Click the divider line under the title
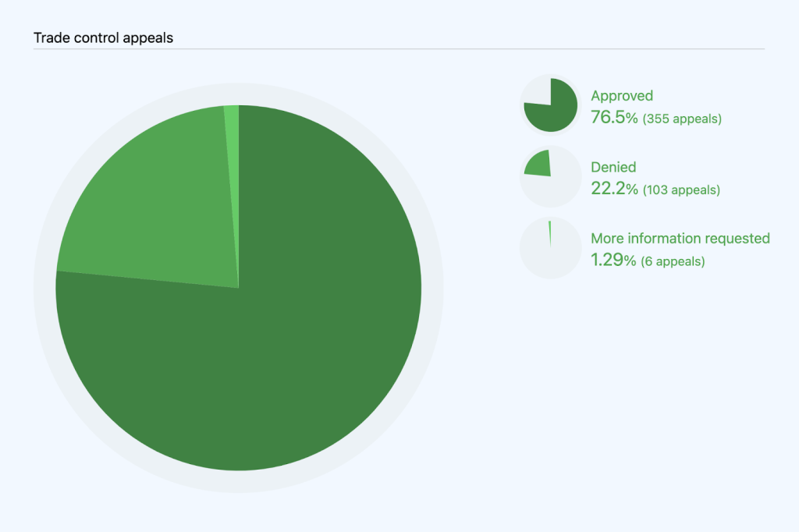Screen dimensions: 799x532 399,49
